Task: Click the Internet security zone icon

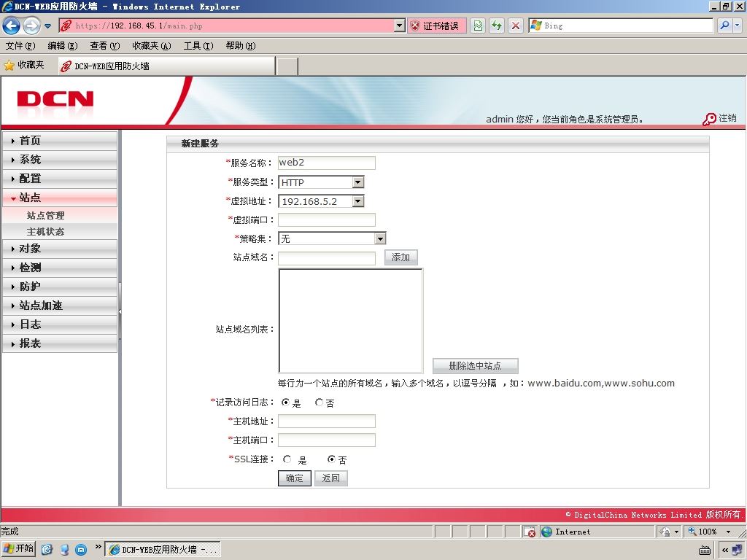Action: [x=547, y=532]
